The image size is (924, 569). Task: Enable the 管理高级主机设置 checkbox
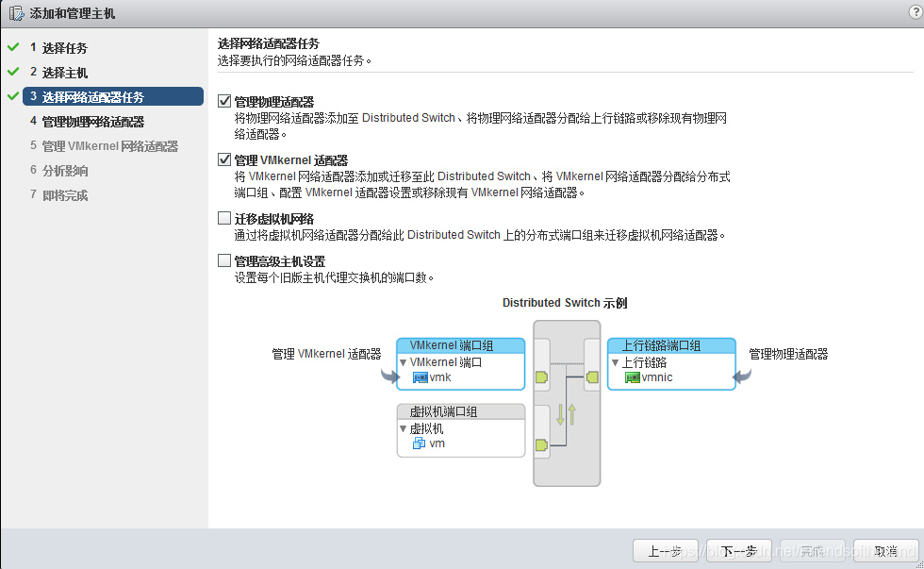coord(224,260)
